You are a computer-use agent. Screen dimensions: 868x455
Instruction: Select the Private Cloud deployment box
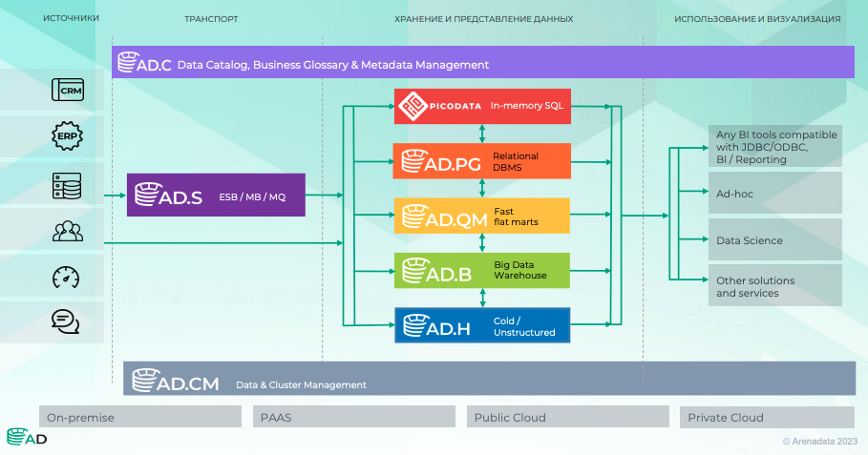click(767, 417)
